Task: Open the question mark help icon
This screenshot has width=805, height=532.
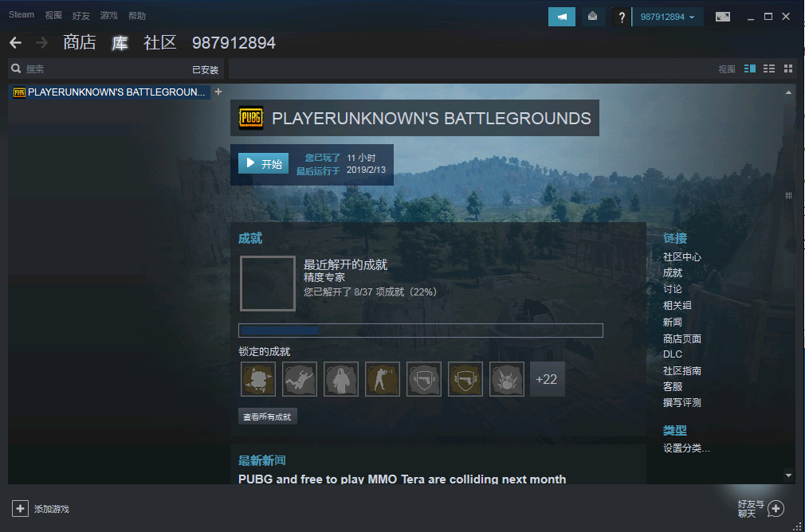Action: point(622,17)
